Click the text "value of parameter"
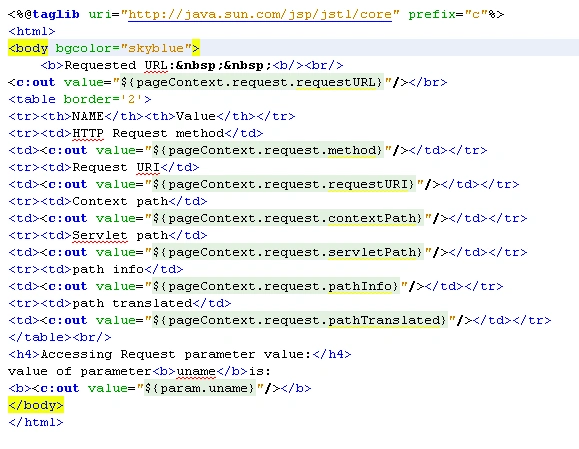Image resolution: width=579 pixels, height=449 pixels. [80, 371]
